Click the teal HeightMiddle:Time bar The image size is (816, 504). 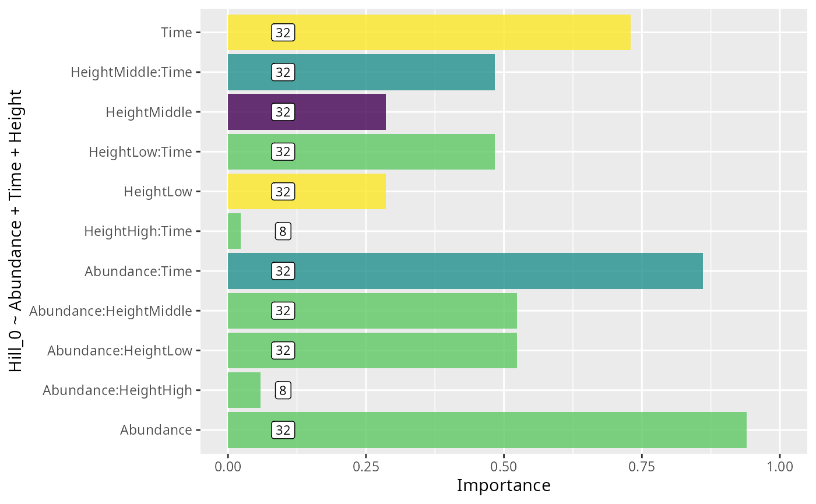[x=391, y=72]
